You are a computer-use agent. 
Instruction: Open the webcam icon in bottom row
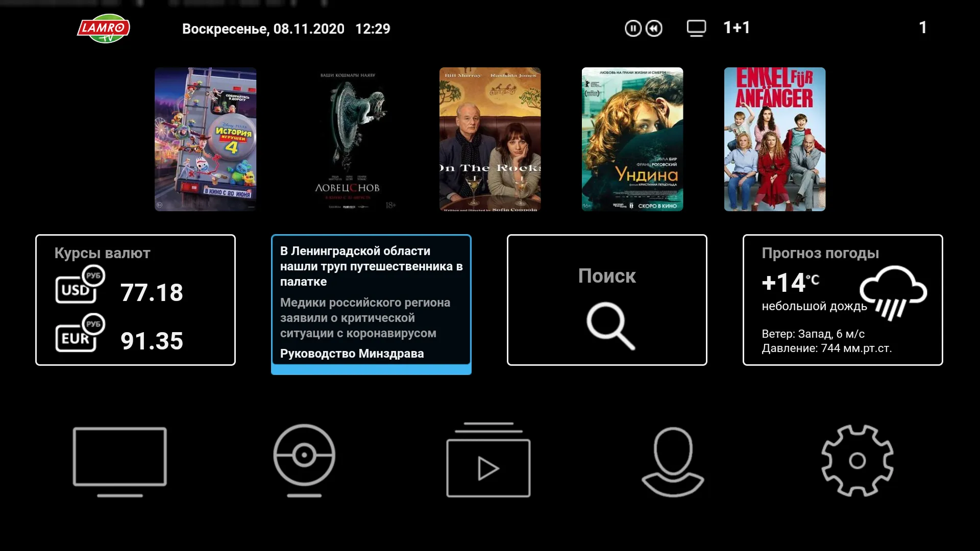304,460
